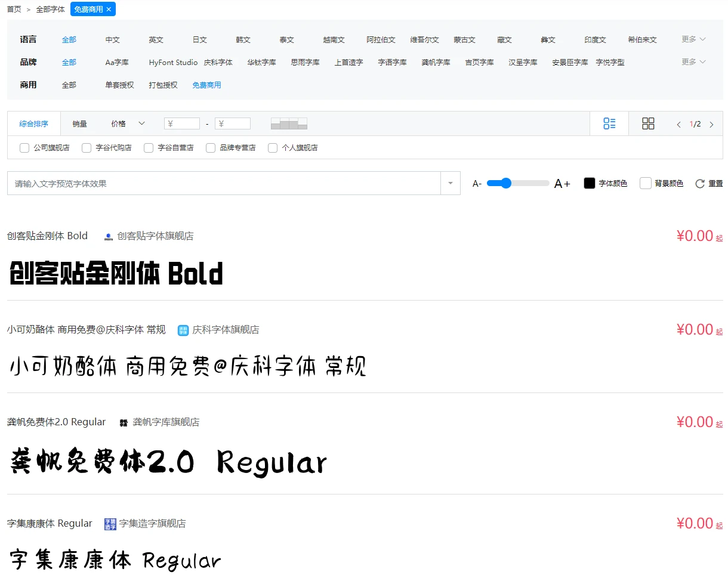Open the 字集造字旗舰店 store icon
728x575 pixels.
tap(110, 523)
